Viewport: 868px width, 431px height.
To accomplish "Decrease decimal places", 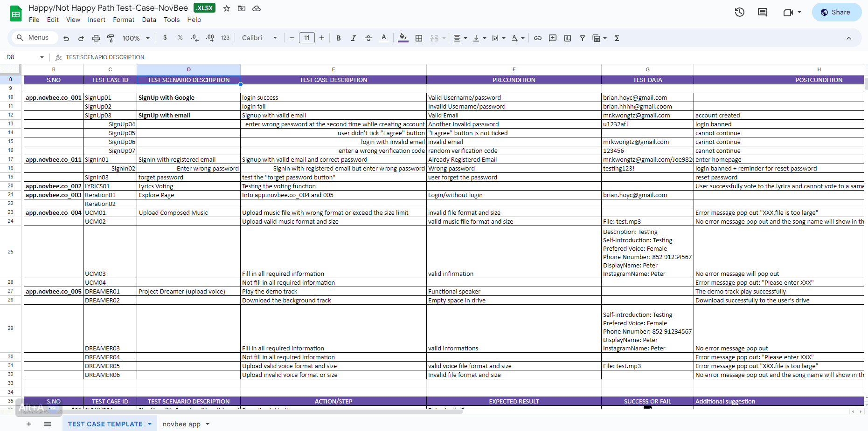I will click(194, 38).
